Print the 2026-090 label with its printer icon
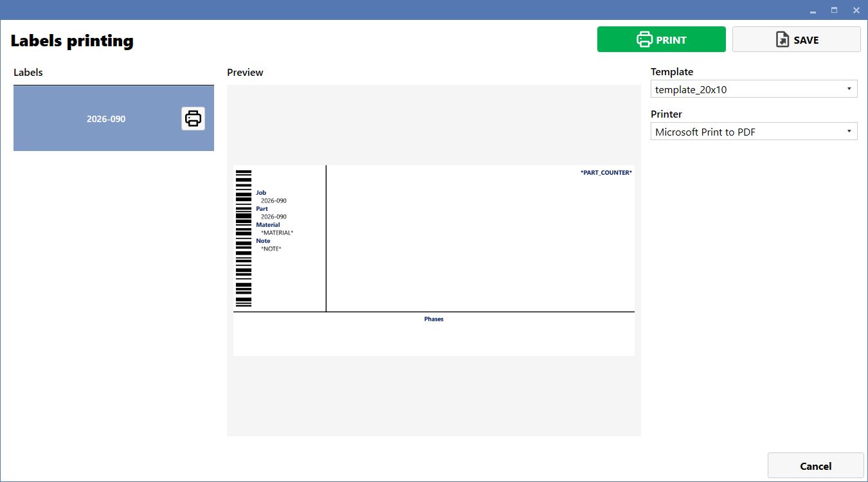The height and width of the screenshot is (482, 868). coord(193,119)
